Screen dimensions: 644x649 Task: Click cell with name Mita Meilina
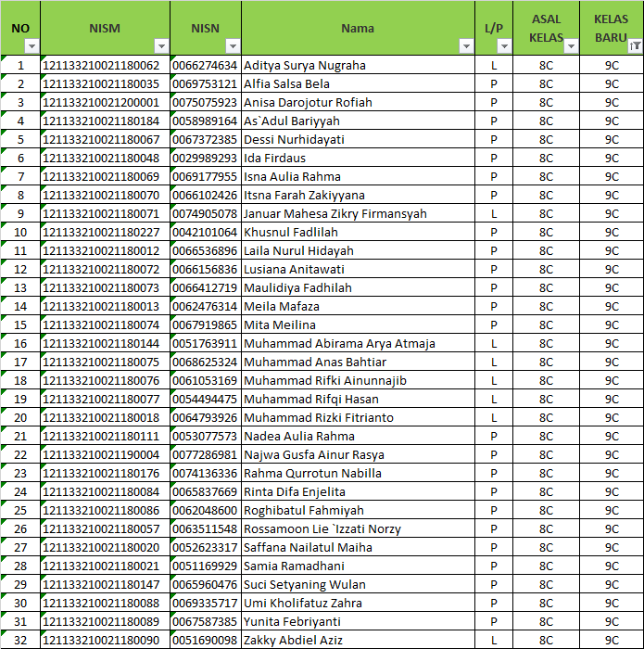click(358, 324)
